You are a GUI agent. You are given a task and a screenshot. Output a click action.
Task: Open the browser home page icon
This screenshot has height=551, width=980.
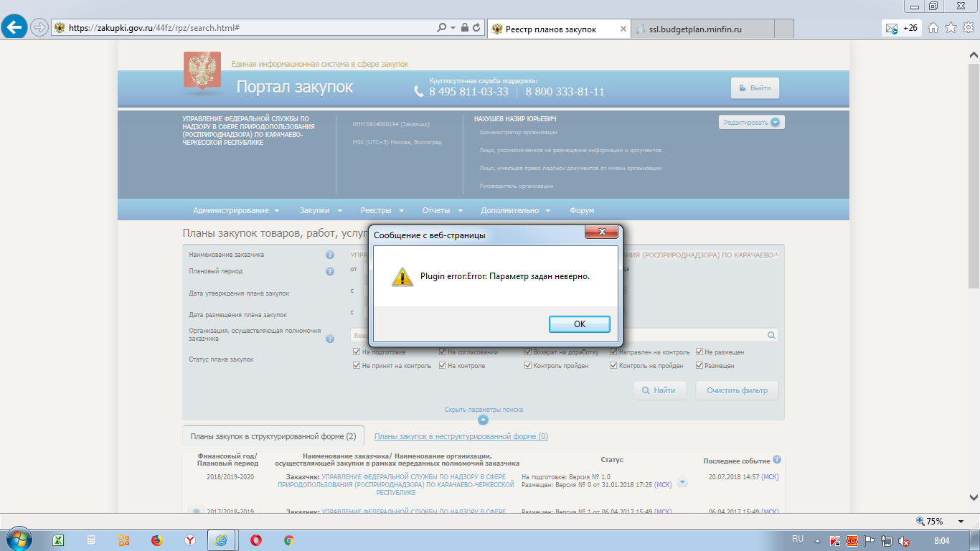(x=933, y=28)
